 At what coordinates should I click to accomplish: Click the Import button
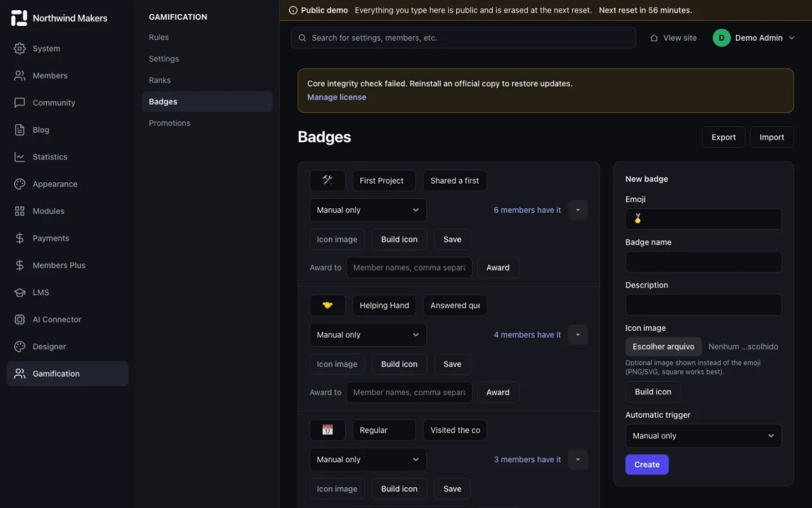point(772,137)
